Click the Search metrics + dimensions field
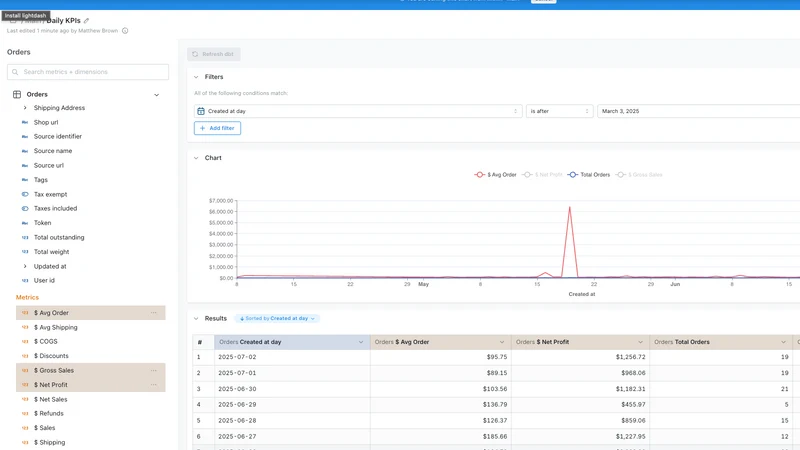Viewport: 800px width, 450px height. [x=88, y=72]
